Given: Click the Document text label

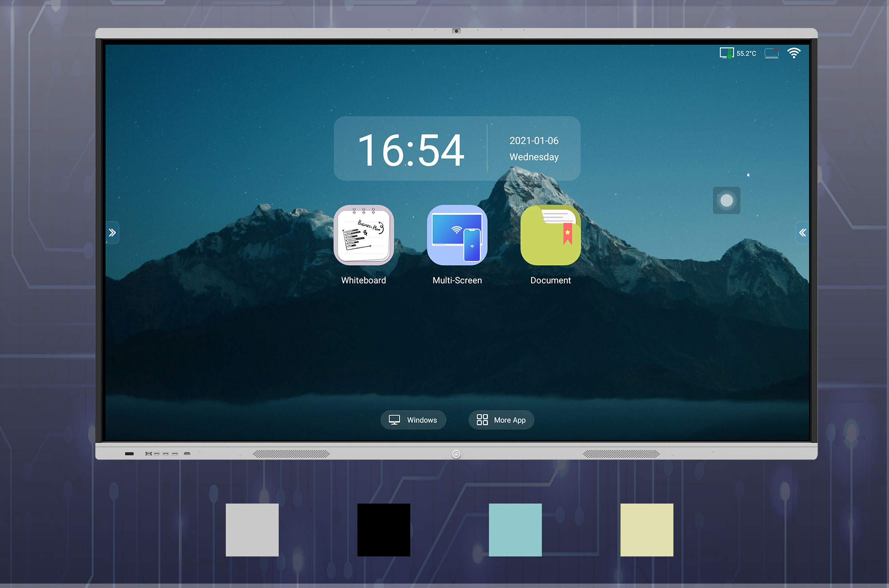Looking at the screenshot, I should tap(550, 280).
